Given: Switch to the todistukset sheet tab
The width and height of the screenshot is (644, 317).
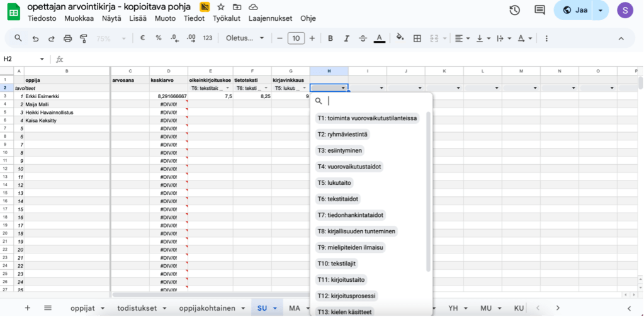Looking at the screenshot, I should tap(138, 308).
